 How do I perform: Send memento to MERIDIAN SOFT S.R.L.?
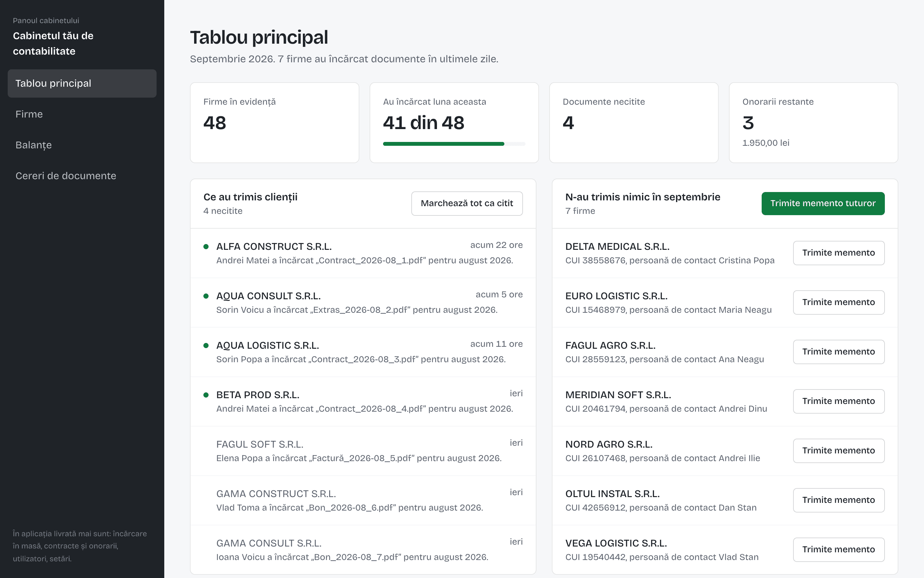(x=838, y=401)
